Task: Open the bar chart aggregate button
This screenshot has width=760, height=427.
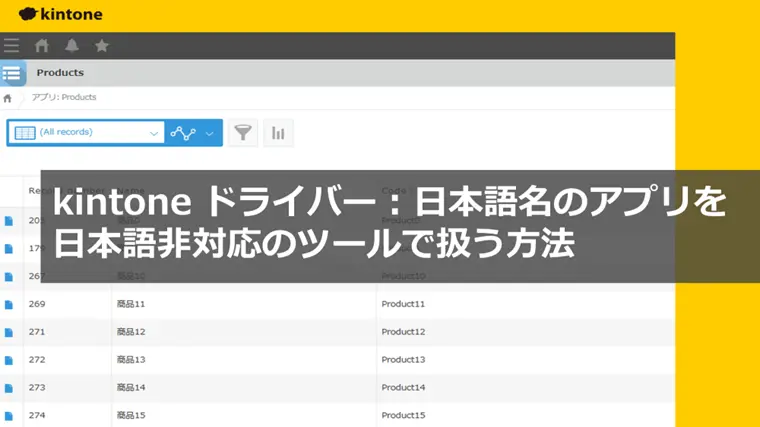Action: [x=278, y=132]
